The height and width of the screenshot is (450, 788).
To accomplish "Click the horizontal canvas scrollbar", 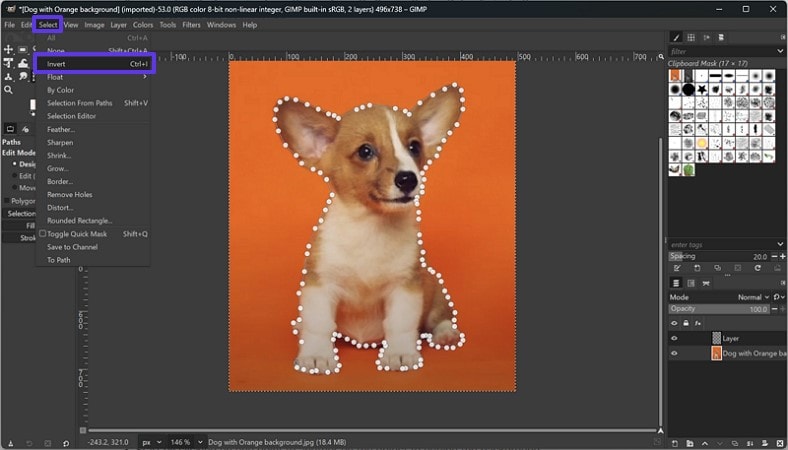I will pos(372,430).
